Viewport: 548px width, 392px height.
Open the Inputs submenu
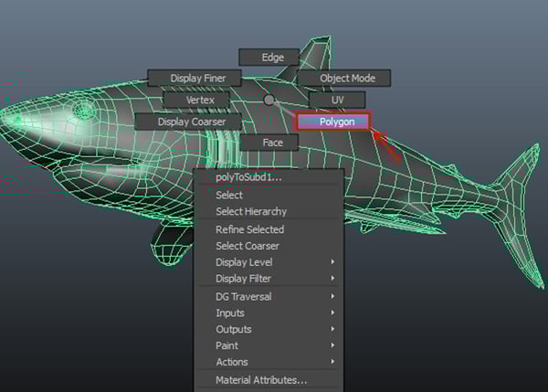pyautogui.click(x=269, y=313)
